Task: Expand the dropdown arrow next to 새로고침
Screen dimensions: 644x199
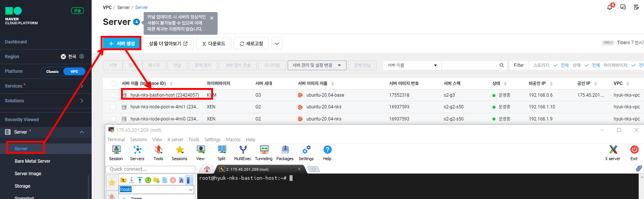Action: tap(277, 43)
